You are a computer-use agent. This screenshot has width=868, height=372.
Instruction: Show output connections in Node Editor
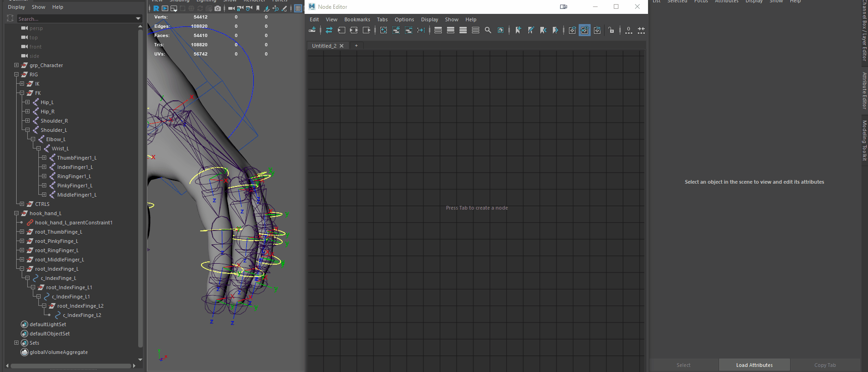point(367,30)
